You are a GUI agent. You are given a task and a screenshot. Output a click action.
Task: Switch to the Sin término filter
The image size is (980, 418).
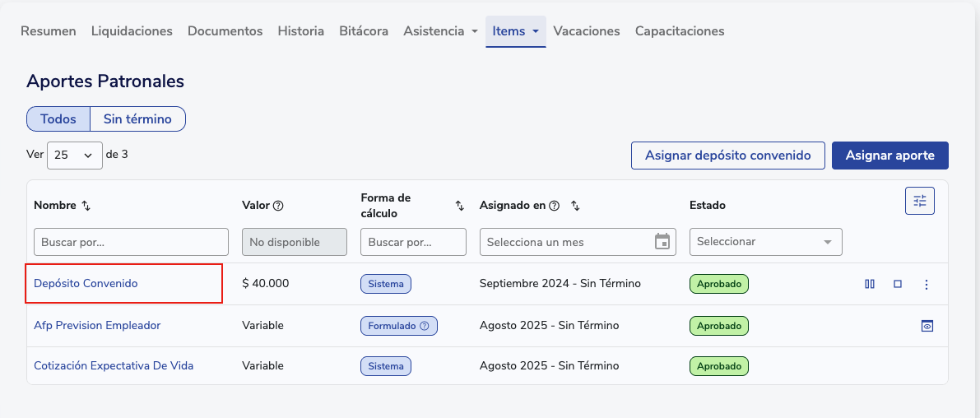[137, 119]
